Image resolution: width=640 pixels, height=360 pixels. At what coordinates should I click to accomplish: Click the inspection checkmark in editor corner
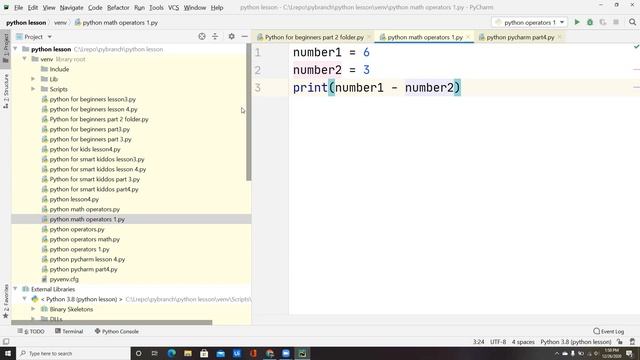[636, 47]
